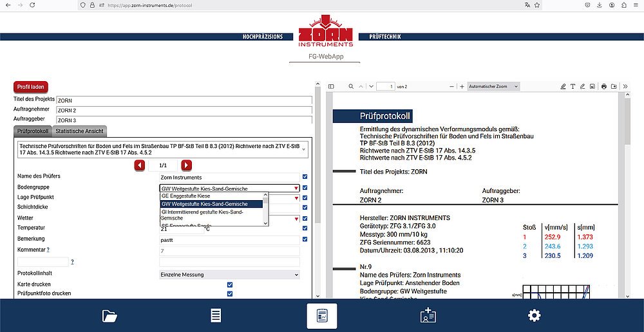This screenshot has height=332, width=644.
Task: Open settings gear in bottom navigation bar
Action: click(x=534, y=315)
